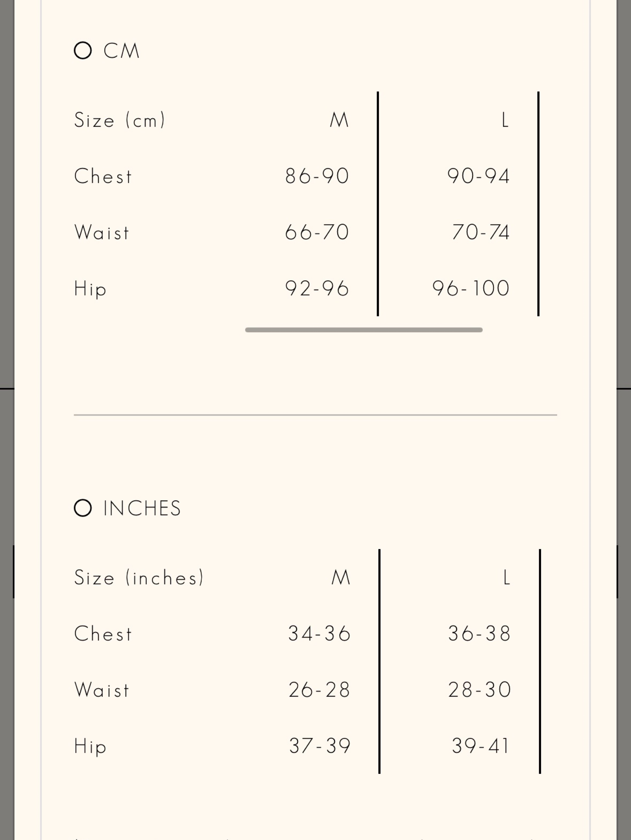Click the Chest 86-90 cell
This screenshot has width=631, height=840.
pos(317,176)
